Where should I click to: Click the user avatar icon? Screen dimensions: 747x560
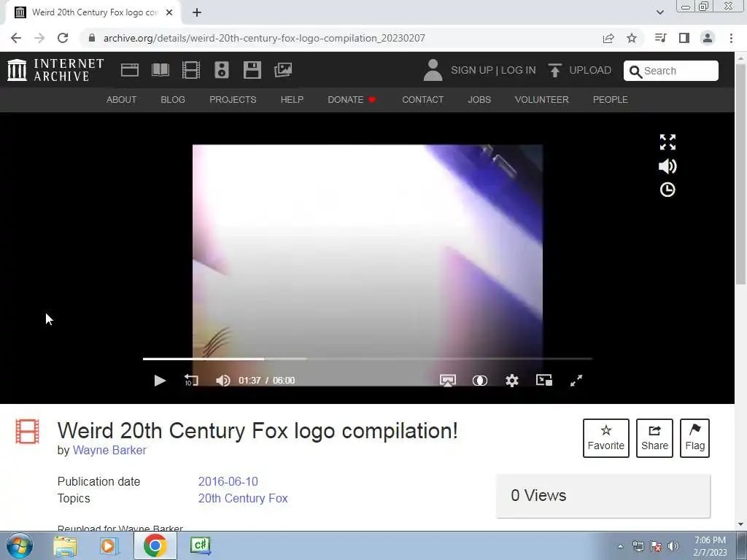coord(433,70)
